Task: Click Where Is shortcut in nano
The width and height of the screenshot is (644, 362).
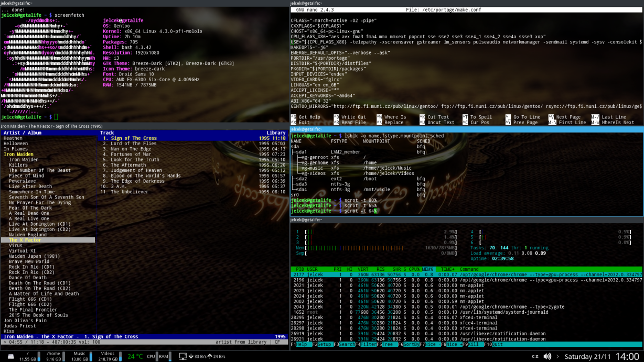Action: point(391,117)
